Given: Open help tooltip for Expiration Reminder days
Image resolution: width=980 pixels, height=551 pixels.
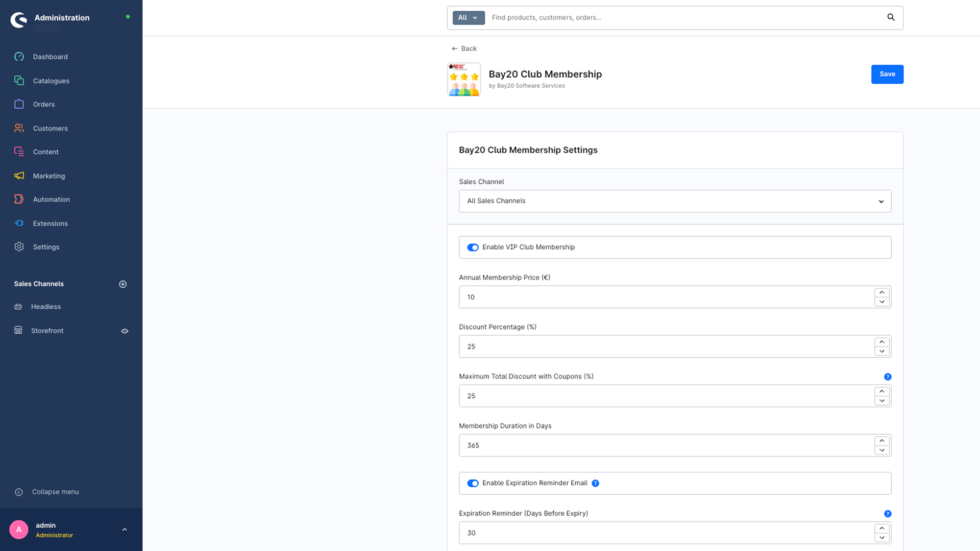Looking at the screenshot, I should coord(888,514).
